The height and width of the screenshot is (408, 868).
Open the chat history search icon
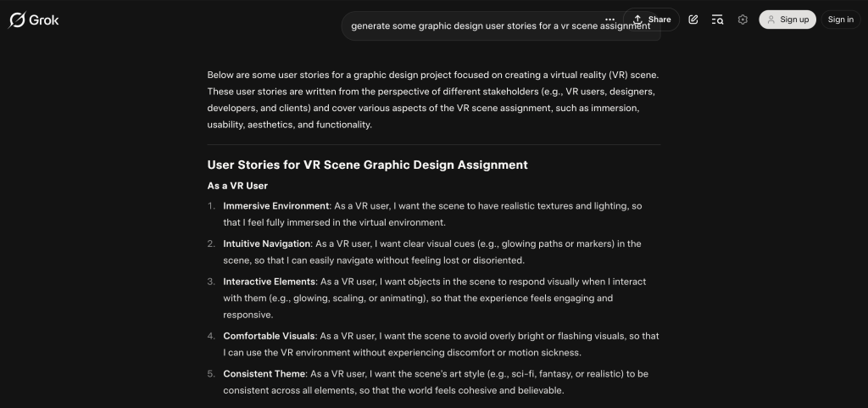coord(717,20)
